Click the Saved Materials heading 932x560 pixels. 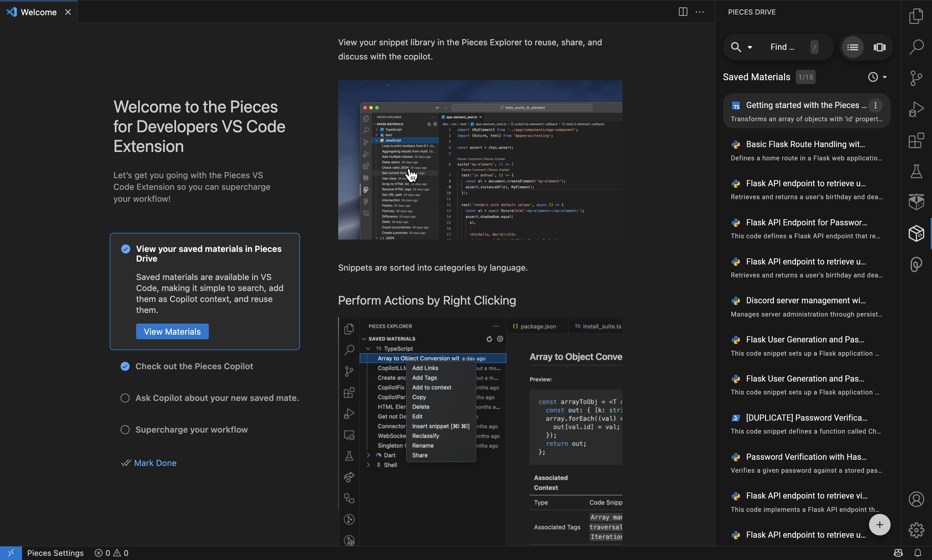[756, 77]
